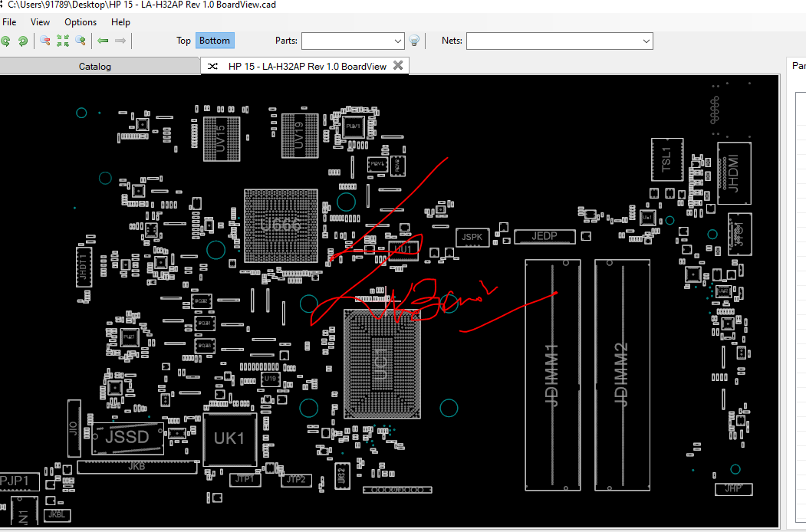This screenshot has width=806, height=532.
Task: Go back with the green left arrow
Action: pos(103,41)
